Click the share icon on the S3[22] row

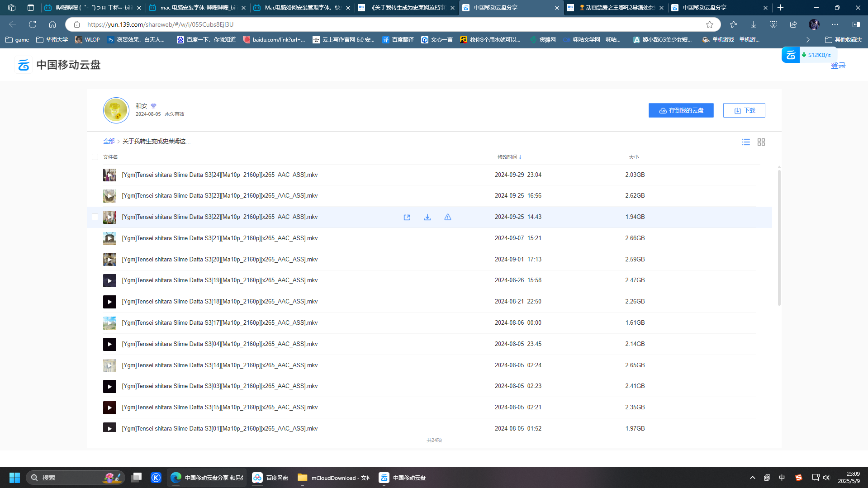pos(407,218)
